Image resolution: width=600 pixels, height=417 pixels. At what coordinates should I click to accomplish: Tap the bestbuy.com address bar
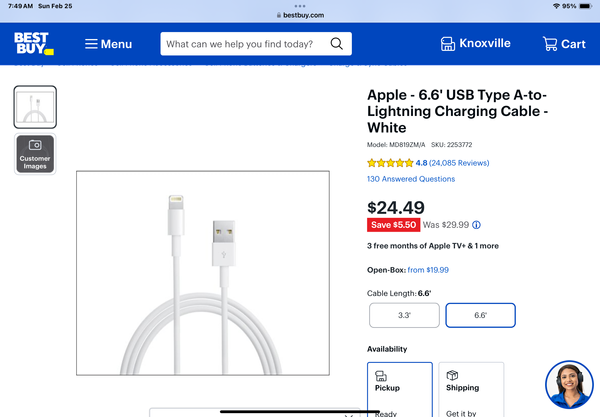[300, 15]
